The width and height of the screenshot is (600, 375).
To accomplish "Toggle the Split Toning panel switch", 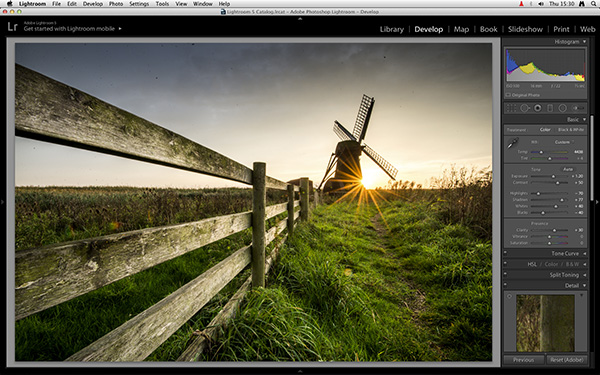I will pos(505,275).
